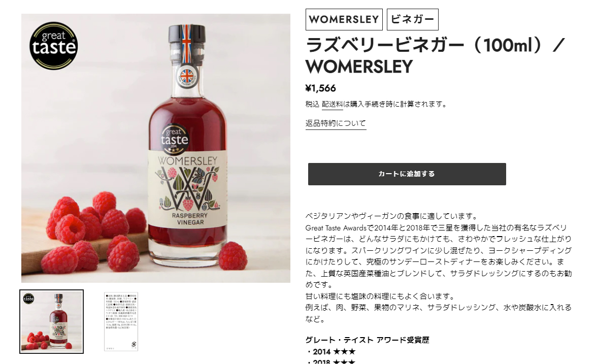Image resolution: width=596 pixels, height=364 pixels.
Task: Click the ラズベリービネガー product title
Action: 435,56
